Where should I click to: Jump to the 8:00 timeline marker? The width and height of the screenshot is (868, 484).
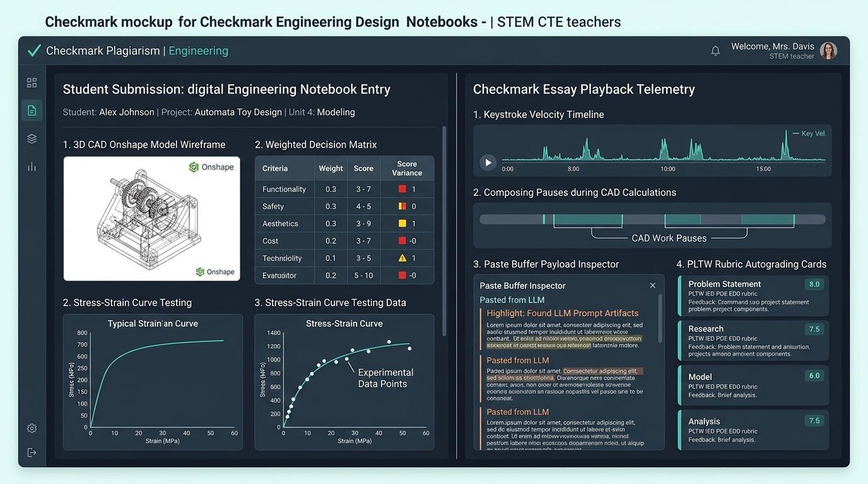[573, 169]
